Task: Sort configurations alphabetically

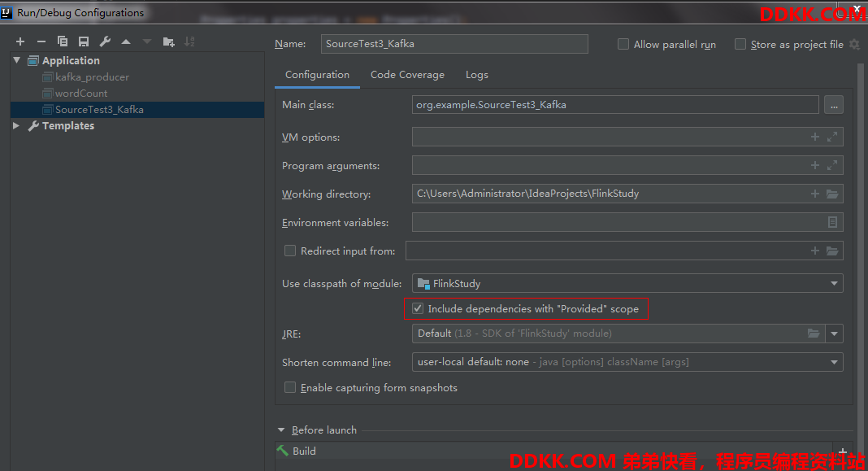Action: click(190, 41)
